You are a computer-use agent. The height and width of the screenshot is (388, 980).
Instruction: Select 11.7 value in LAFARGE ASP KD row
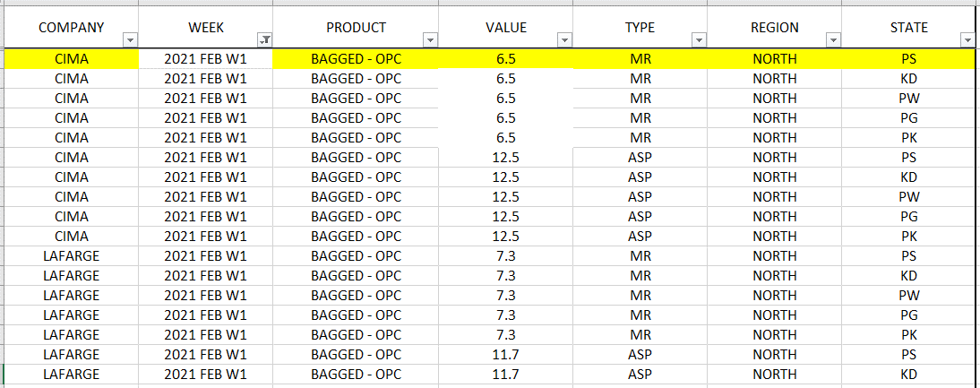[505, 375]
